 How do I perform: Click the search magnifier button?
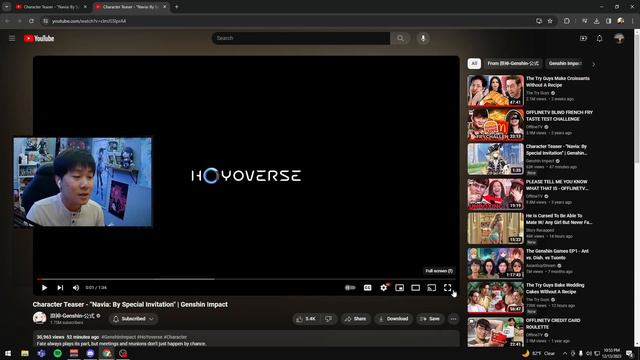pyautogui.click(x=400, y=38)
